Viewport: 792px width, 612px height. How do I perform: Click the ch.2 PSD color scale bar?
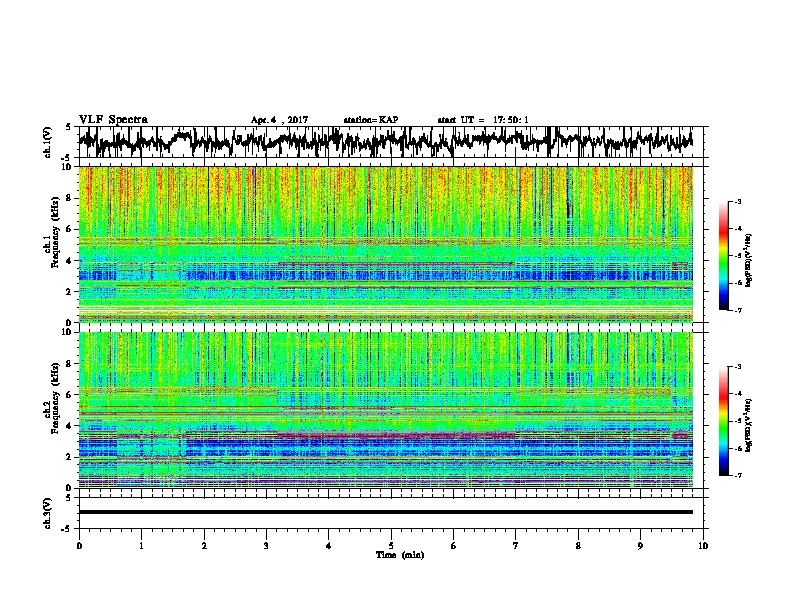723,421
